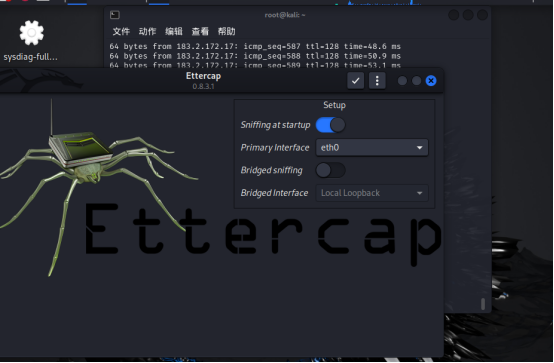This screenshot has width=554, height=363.
Task: Click terminal window icon in title bar
Action: 115,15
